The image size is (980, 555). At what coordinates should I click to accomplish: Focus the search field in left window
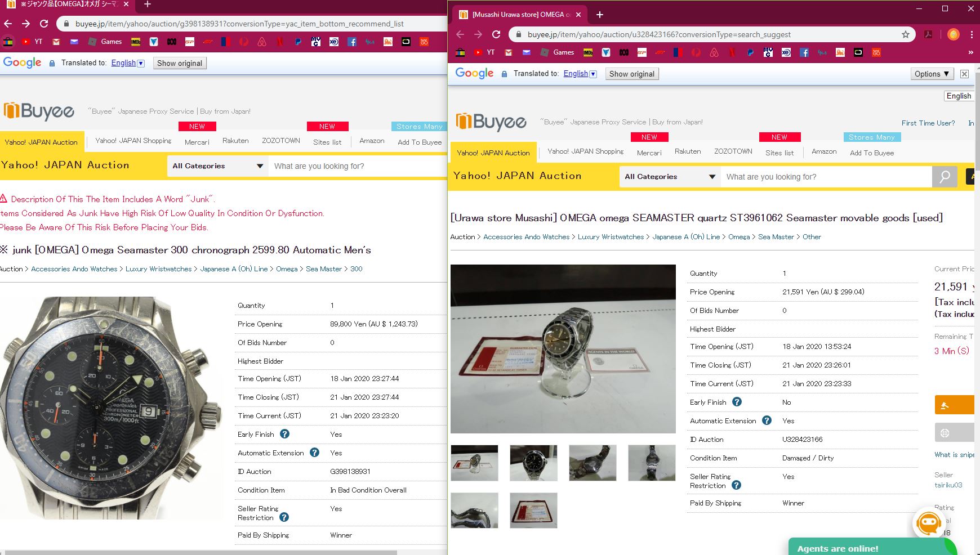[x=358, y=166]
